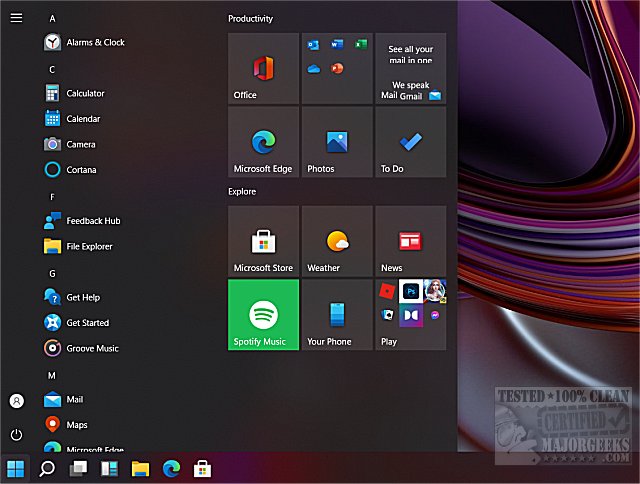This screenshot has height=484, width=640.
Task: Open the News tile
Action: (410, 241)
